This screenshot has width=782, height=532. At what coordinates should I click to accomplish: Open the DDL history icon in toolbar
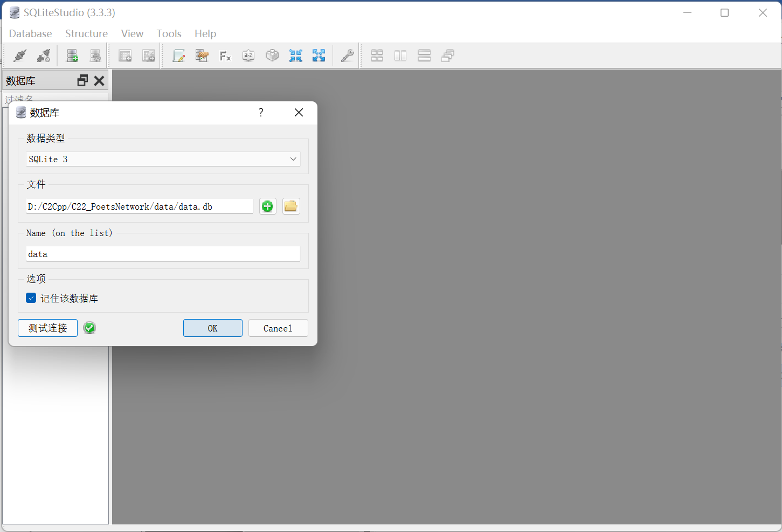click(202, 56)
